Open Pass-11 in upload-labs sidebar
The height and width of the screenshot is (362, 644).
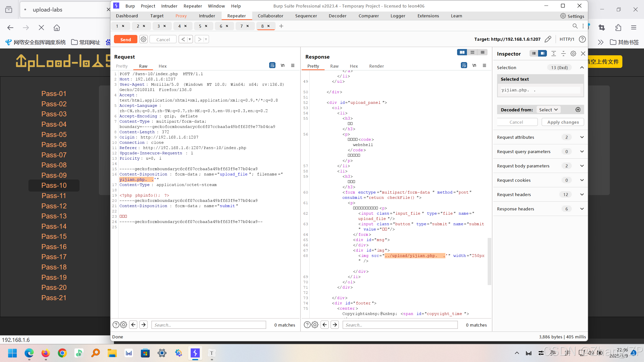[54, 196]
